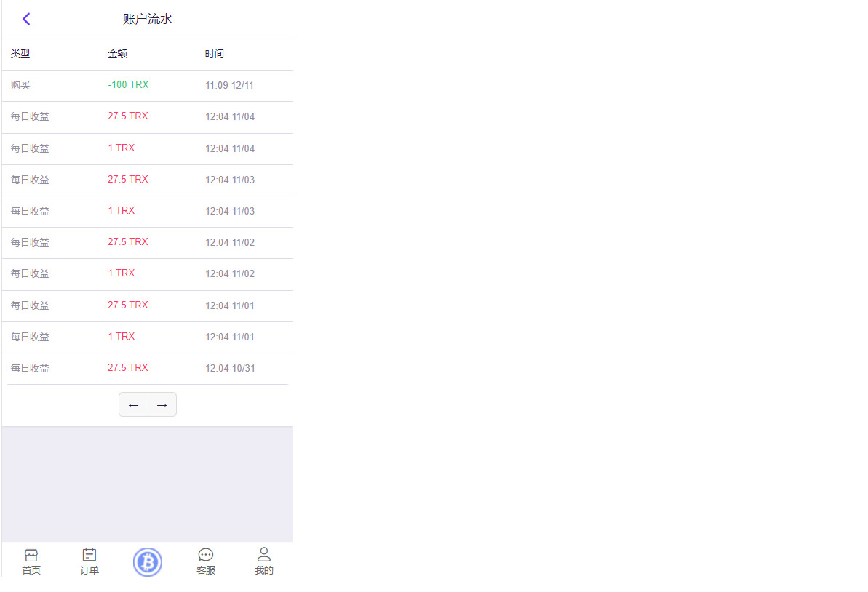The image size is (868, 592).
Task: Click the 账户流水 page title
Action: click(147, 20)
